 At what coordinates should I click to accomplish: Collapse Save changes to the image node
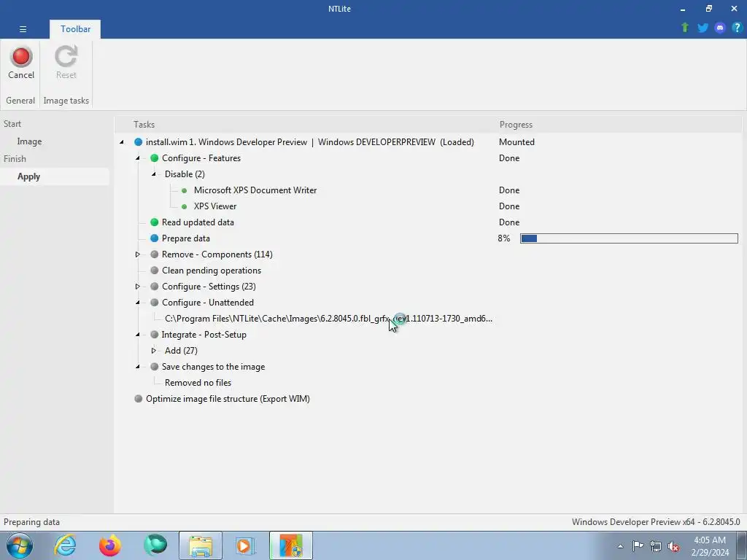coord(138,367)
